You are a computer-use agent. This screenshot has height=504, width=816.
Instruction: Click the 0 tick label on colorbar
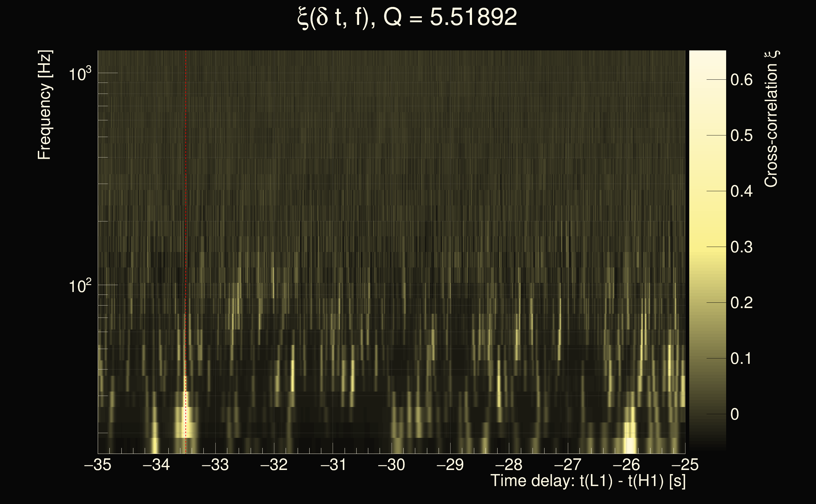pyautogui.click(x=735, y=415)
